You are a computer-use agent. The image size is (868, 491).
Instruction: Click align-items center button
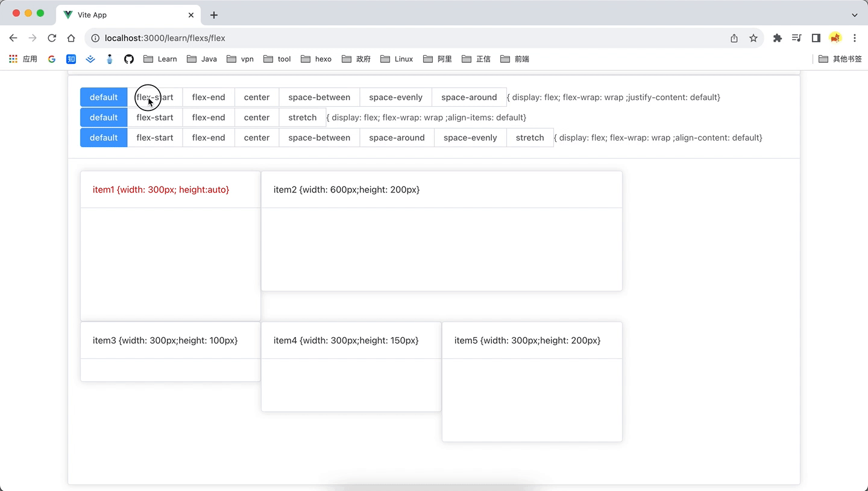pyautogui.click(x=257, y=118)
